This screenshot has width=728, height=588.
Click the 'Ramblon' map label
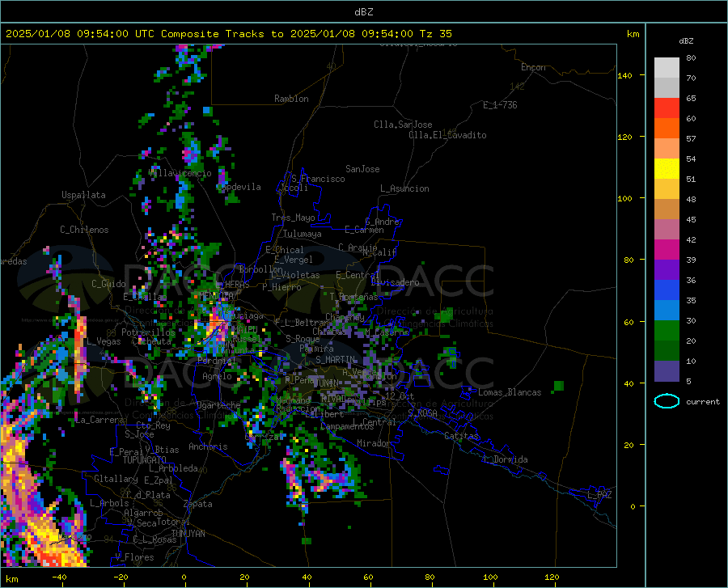click(291, 99)
